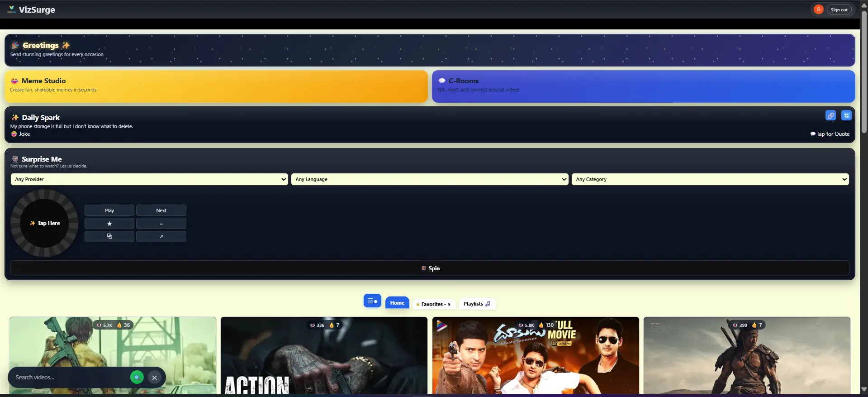Open the ACTION tattooed hand video thumbnail
Screen dimensions: 868x397
(x=324, y=355)
